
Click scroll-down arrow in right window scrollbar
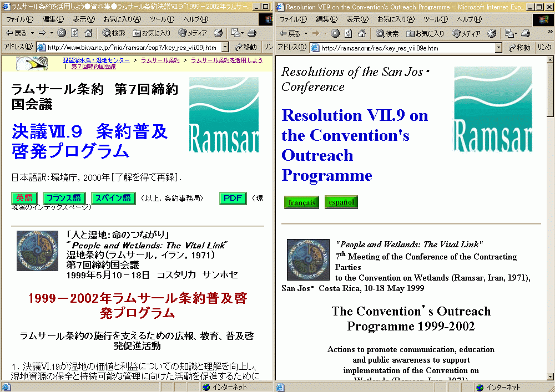[x=550, y=376]
